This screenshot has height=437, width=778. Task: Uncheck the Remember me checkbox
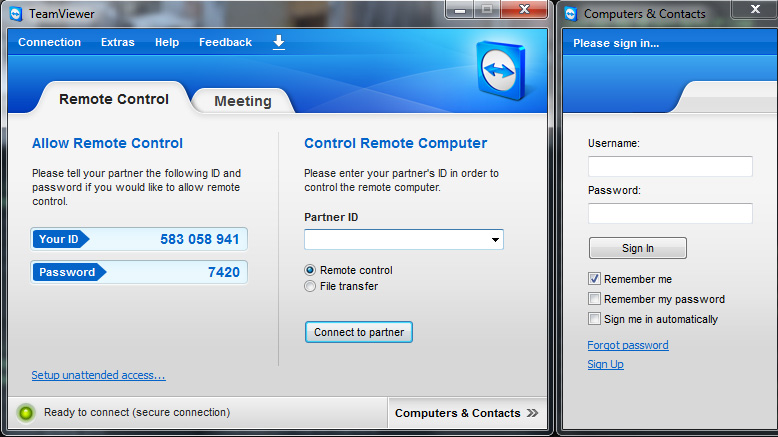coord(594,279)
